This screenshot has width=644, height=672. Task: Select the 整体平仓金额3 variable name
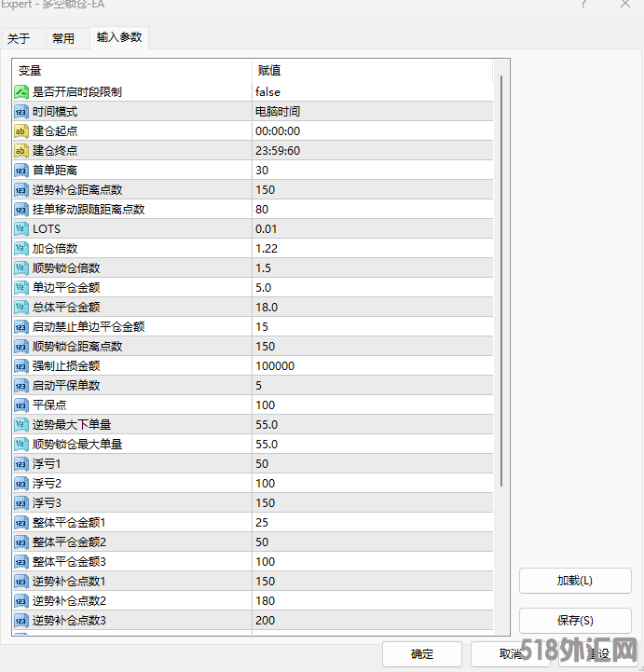click(69, 561)
